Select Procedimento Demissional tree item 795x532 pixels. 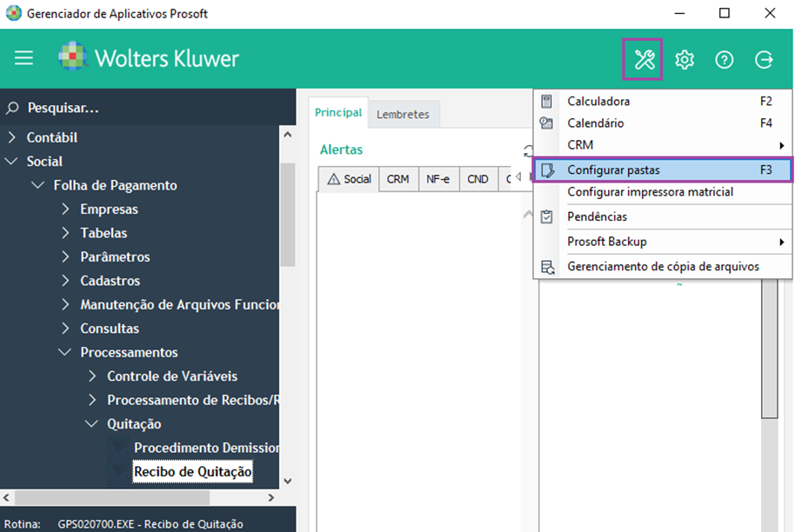206,448
